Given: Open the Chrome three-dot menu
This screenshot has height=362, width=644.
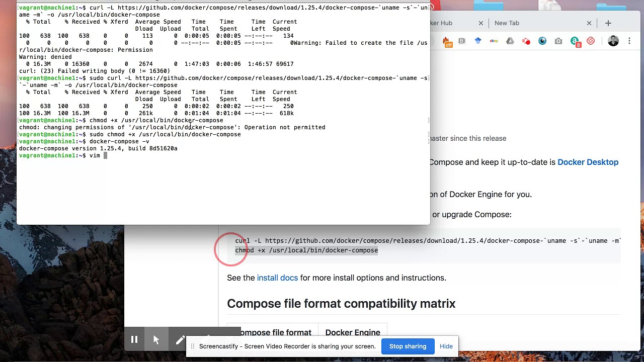Looking at the screenshot, I should tap(629, 41).
